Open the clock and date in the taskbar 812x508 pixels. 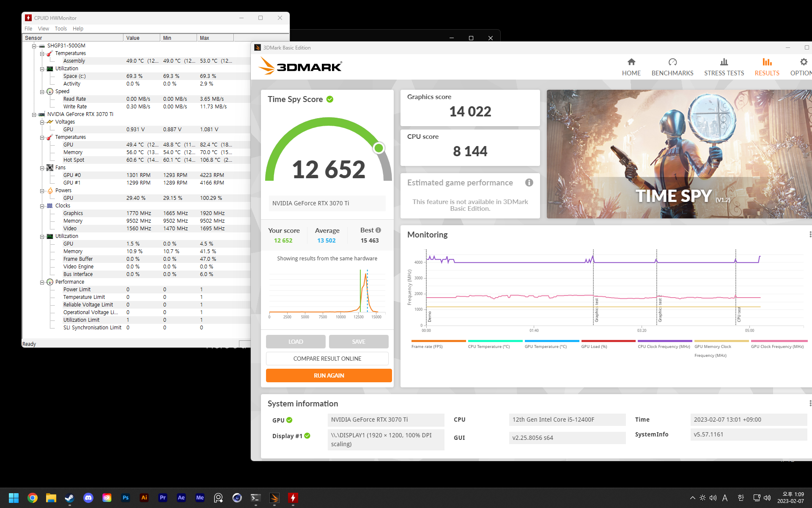(790, 498)
